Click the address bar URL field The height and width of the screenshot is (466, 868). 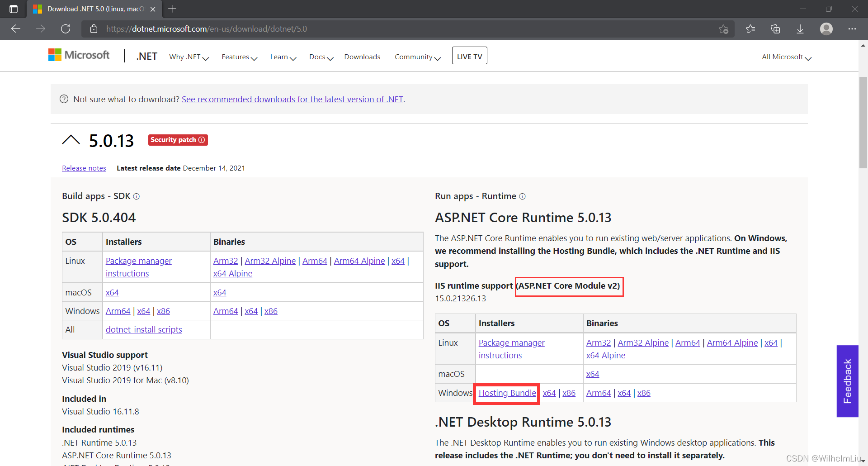pyautogui.click(x=407, y=29)
